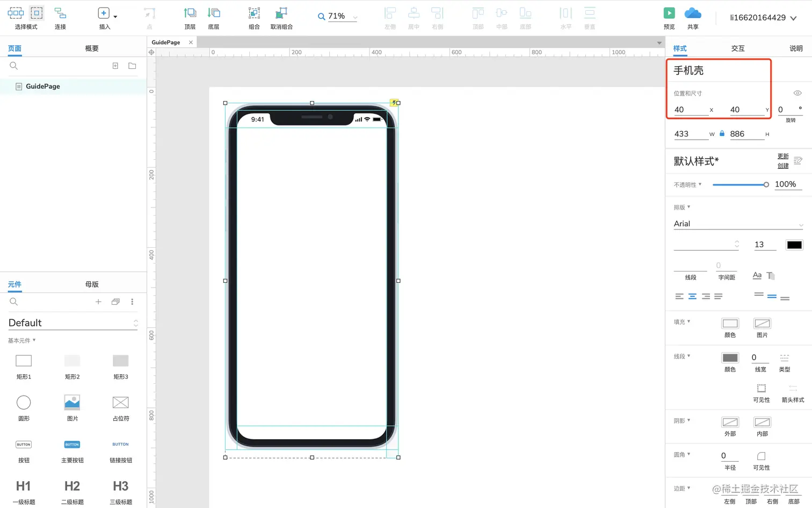Switch to the 交互 interactions tab
The width and height of the screenshot is (812, 508).
coord(738,48)
